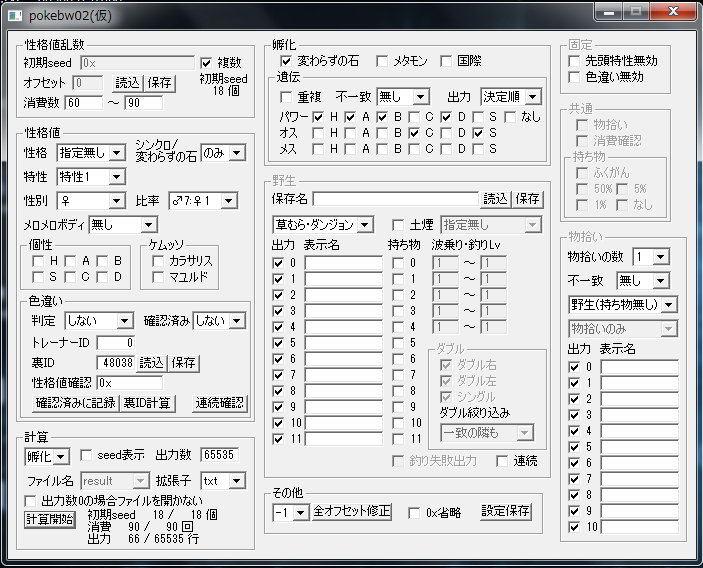Click the 連続確認 button
Screen dimensions: 703x568
(219, 403)
